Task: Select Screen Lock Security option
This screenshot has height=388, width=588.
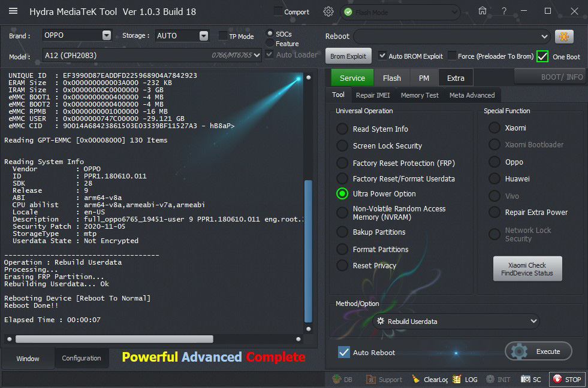Action: pos(342,145)
